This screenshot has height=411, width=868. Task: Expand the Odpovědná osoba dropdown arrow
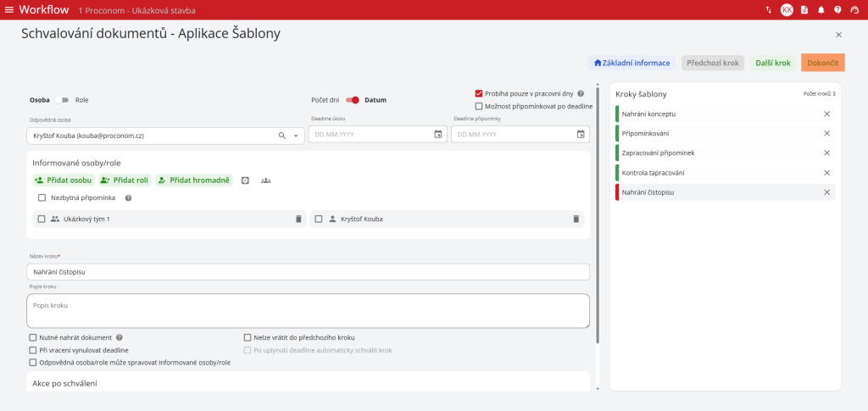296,136
